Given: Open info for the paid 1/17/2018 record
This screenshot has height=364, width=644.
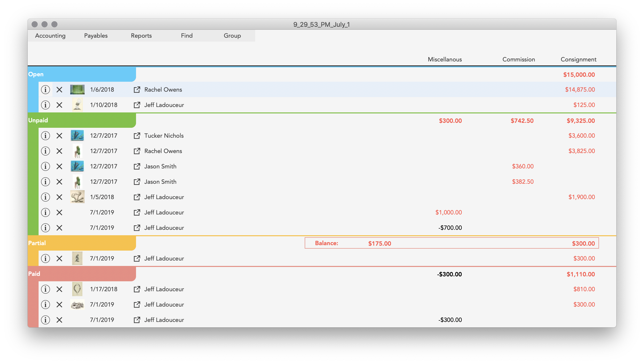Looking at the screenshot, I should (46, 289).
